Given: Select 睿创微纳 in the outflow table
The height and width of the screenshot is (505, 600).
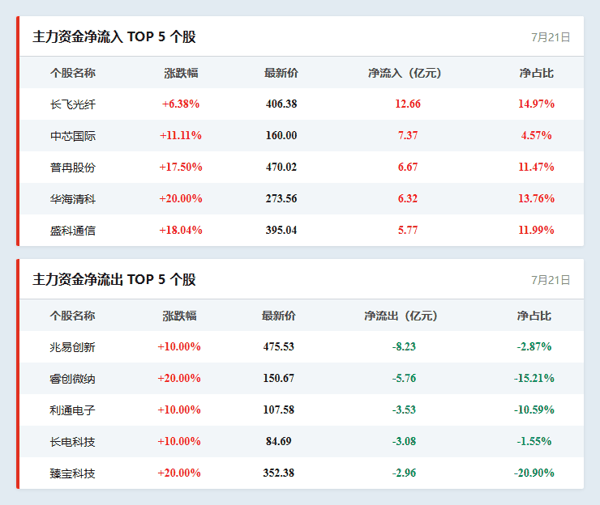Looking at the screenshot, I should point(72,379).
